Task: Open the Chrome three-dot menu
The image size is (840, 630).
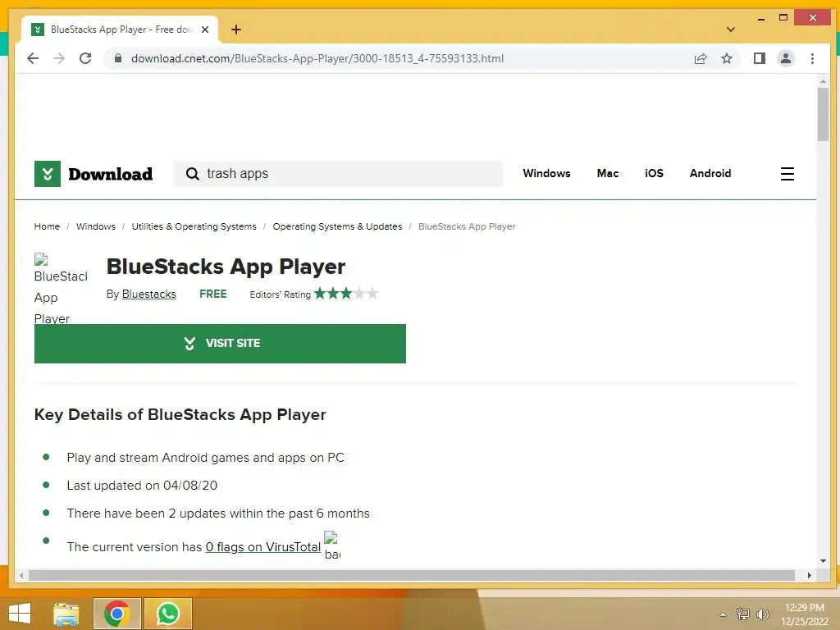Action: tap(812, 58)
